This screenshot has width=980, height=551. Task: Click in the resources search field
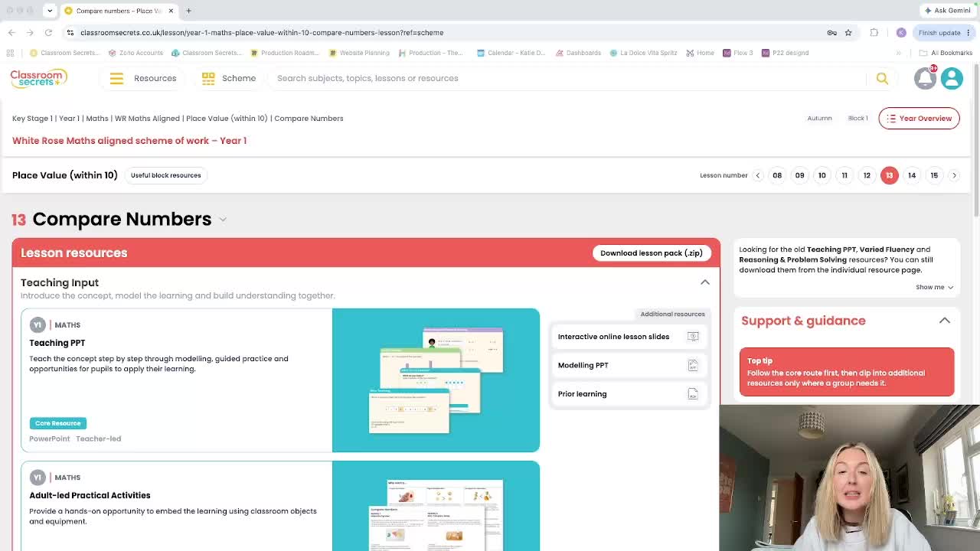point(567,78)
